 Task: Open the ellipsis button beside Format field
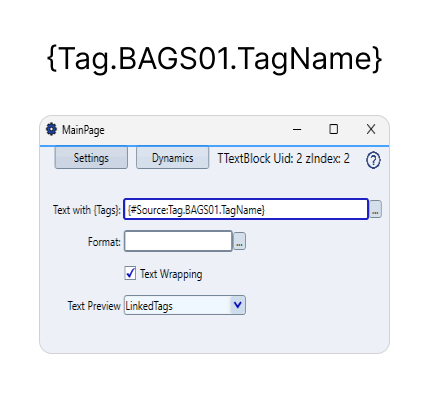(239, 241)
